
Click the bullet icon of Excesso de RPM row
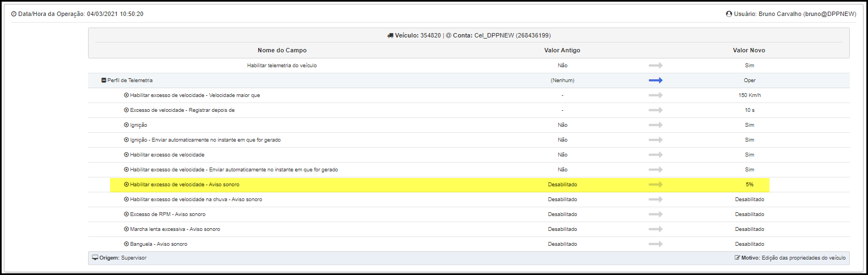[127, 214]
